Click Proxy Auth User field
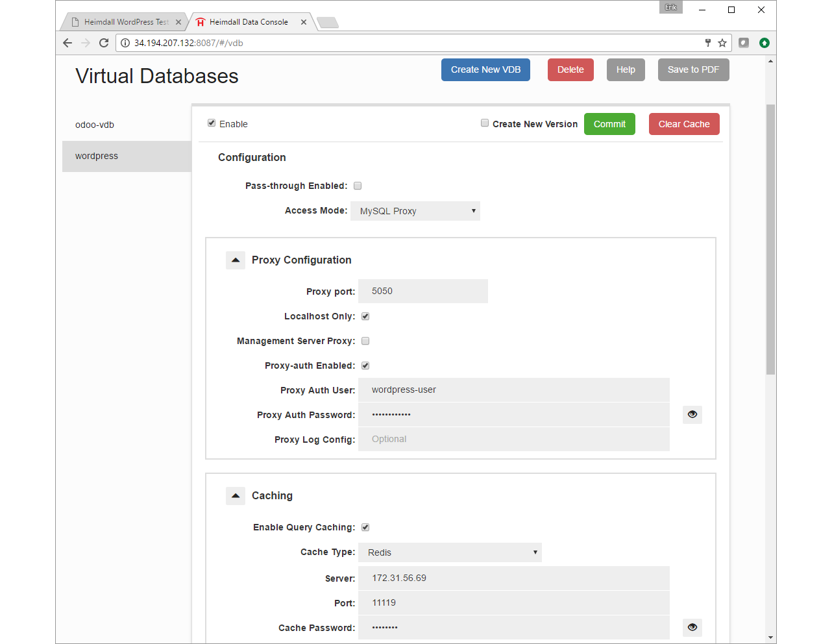The width and height of the screenshot is (832, 644). [514, 390]
